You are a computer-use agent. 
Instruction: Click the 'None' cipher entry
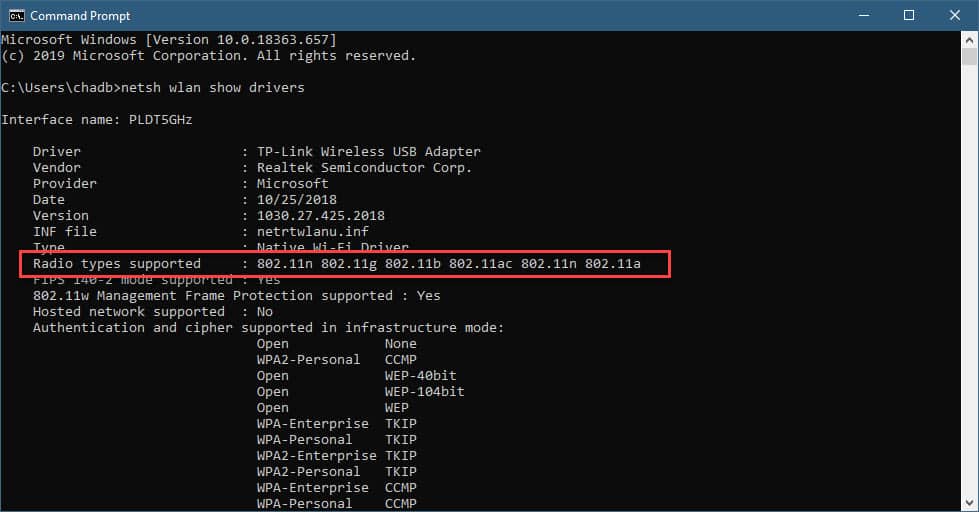click(400, 344)
